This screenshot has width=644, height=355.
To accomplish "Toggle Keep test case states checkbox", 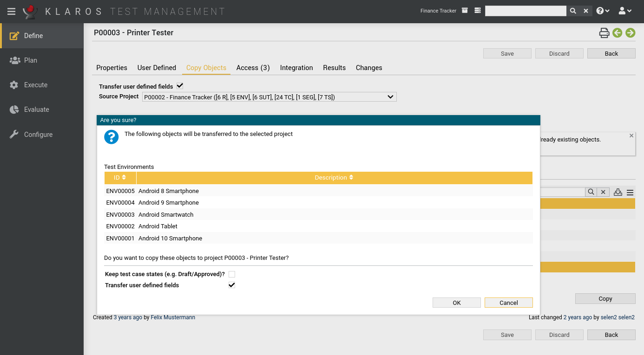I will 232,274.
